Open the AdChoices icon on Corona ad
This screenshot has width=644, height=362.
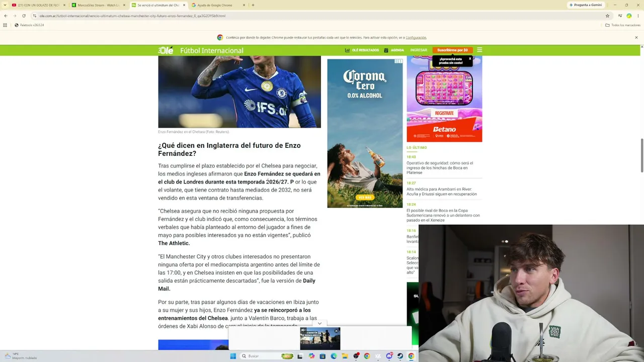[396, 61]
